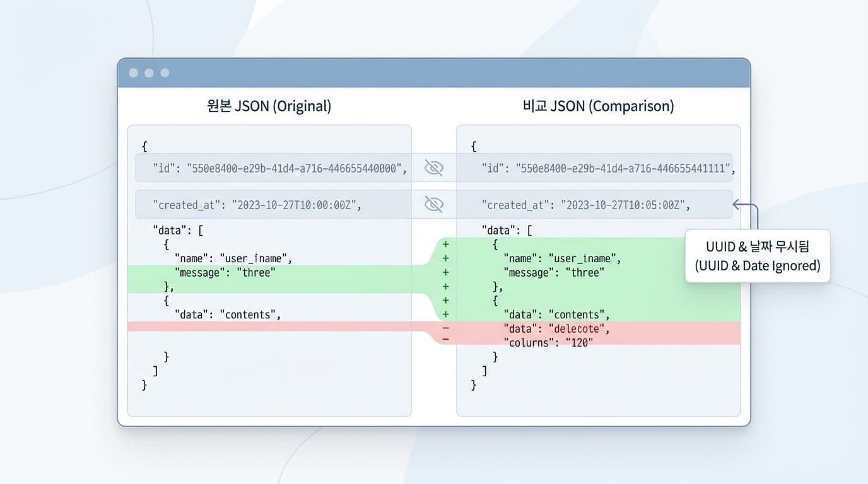Click the "colurns": "120" removed line

click(x=548, y=342)
